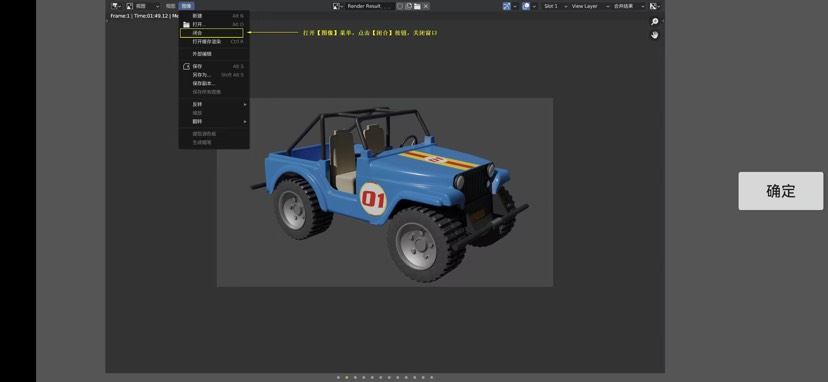Expand the 翻转 submenu

[x=214, y=122]
